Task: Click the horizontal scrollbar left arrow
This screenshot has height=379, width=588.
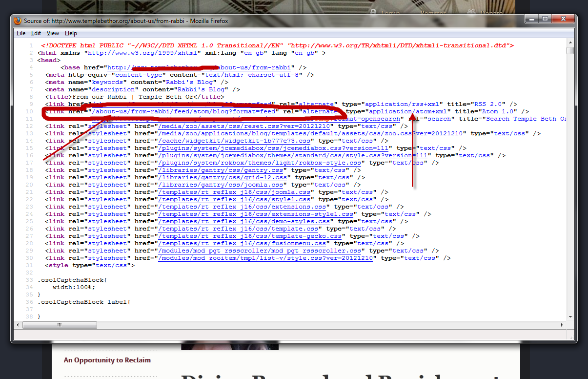Action: (17, 324)
